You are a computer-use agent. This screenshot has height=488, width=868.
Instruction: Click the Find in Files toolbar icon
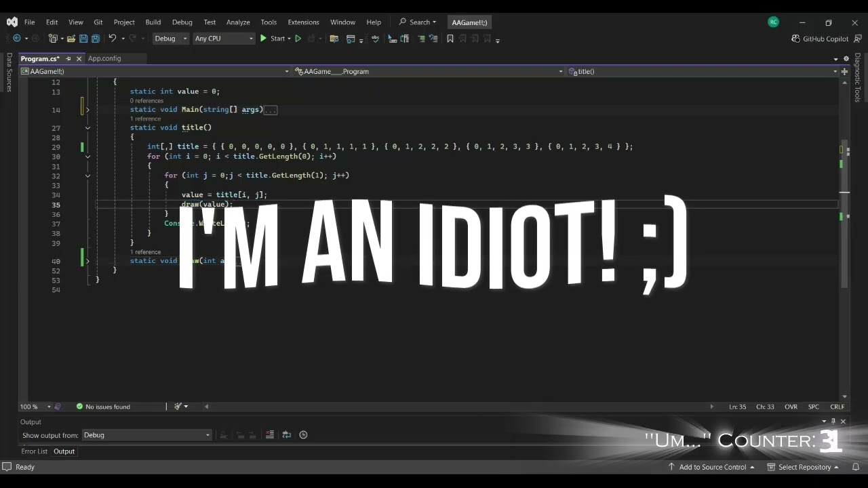coord(334,39)
